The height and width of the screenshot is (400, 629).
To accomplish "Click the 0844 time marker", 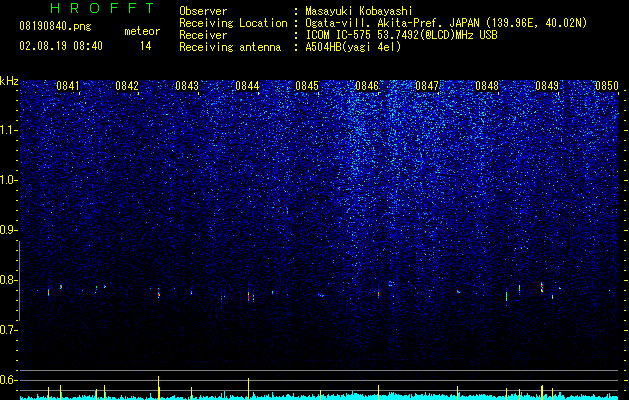I will tap(247, 85).
